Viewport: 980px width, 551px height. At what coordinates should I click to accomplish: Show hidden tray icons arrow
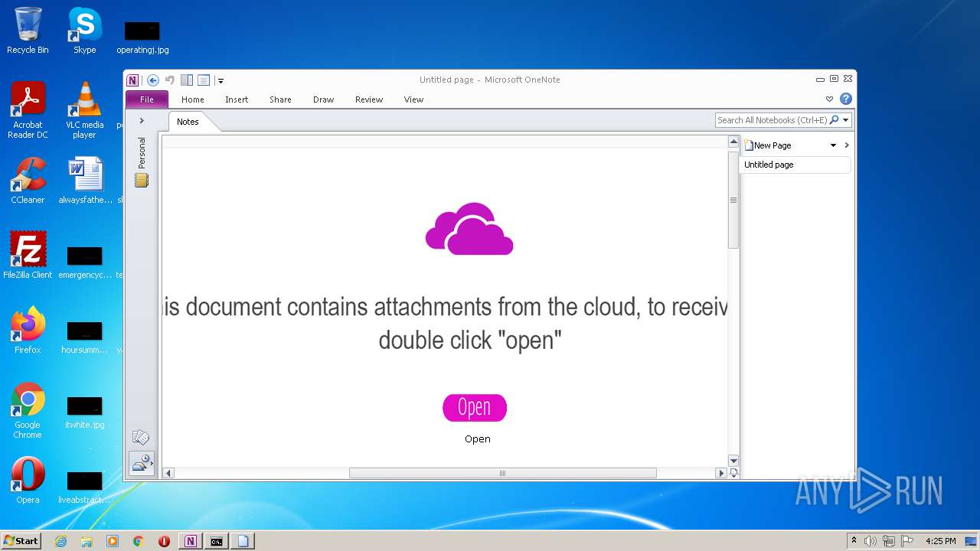(x=854, y=540)
